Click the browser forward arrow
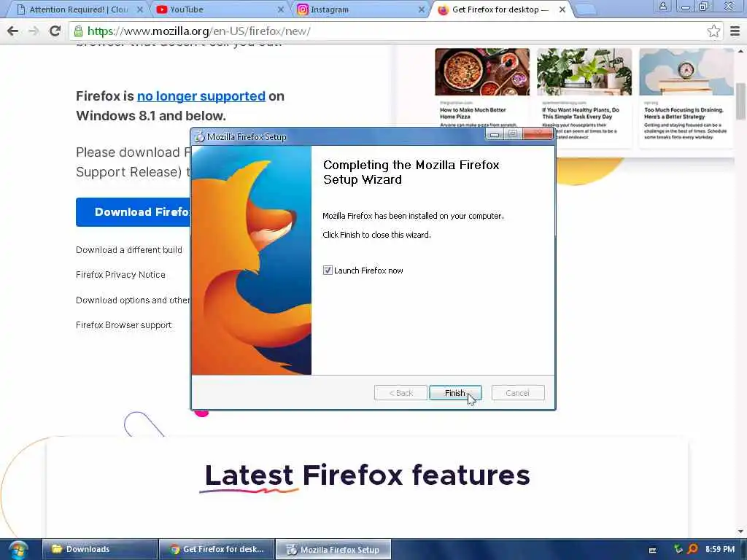Image resolution: width=747 pixels, height=560 pixels. 34,31
